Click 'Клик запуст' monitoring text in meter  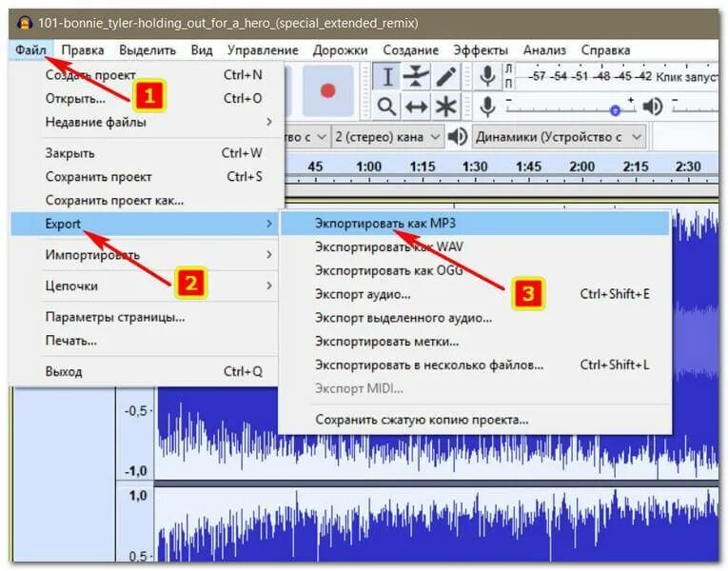(687, 76)
